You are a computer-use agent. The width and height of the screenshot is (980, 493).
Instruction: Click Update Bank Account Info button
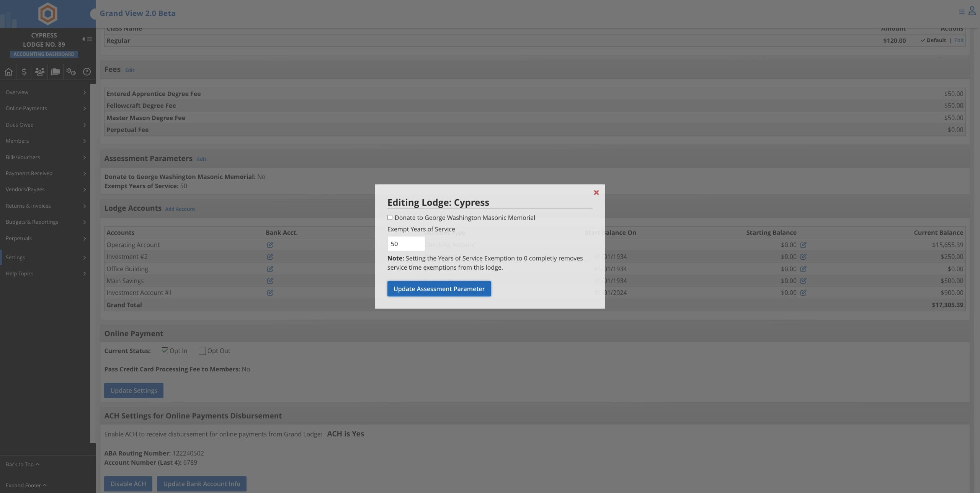[x=202, y=484]
